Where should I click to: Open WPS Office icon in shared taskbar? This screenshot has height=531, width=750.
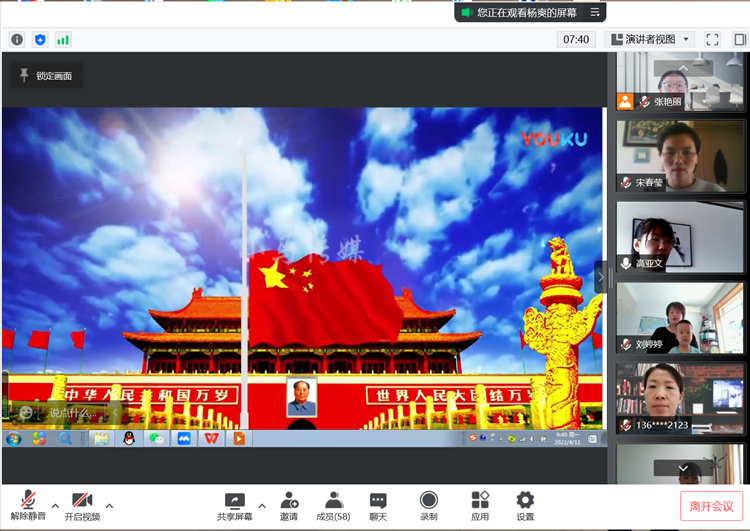[x=211, y=438]
